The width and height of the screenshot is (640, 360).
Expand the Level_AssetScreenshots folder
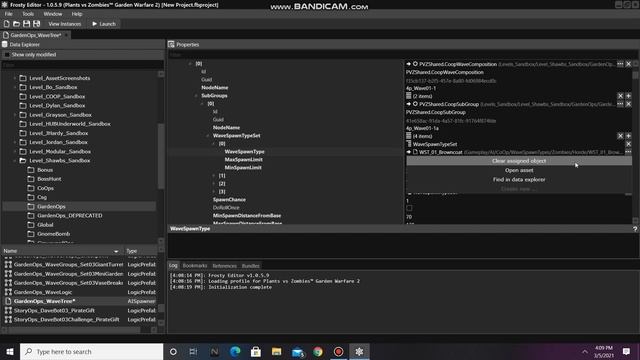tap(15, 78)
